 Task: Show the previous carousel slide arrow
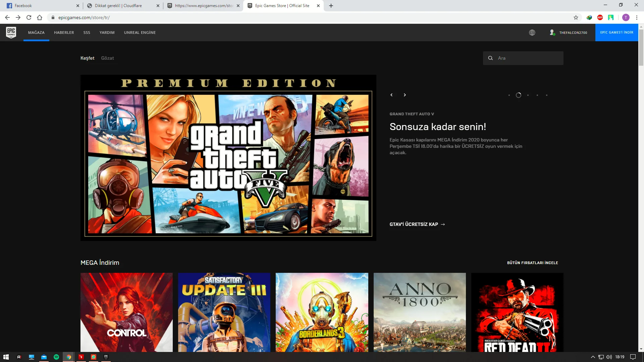[391, 95]
